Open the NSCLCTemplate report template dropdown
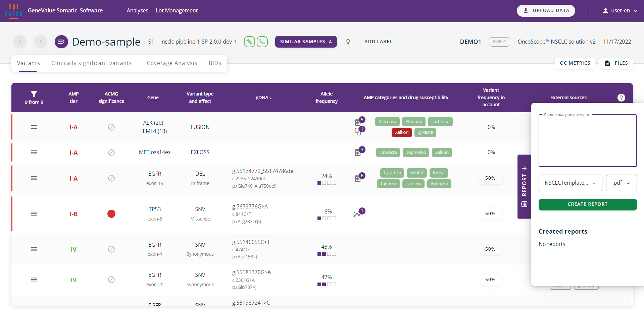 tap(570, 183)
